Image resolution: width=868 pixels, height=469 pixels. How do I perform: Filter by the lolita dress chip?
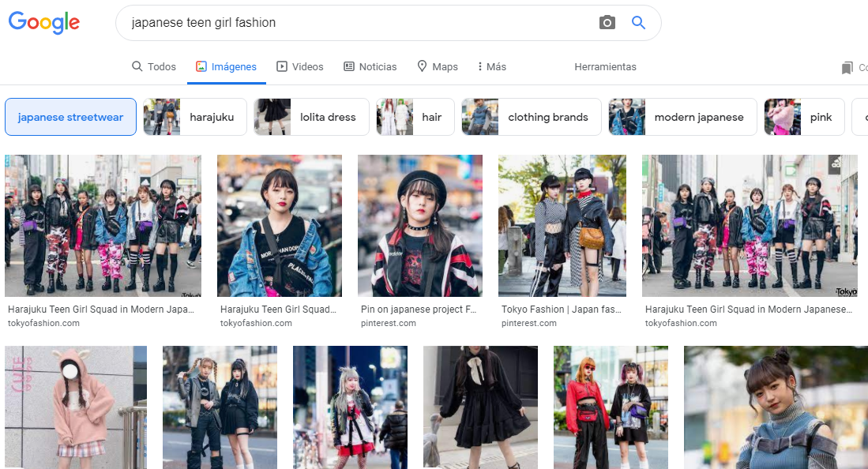click(311, 117)
